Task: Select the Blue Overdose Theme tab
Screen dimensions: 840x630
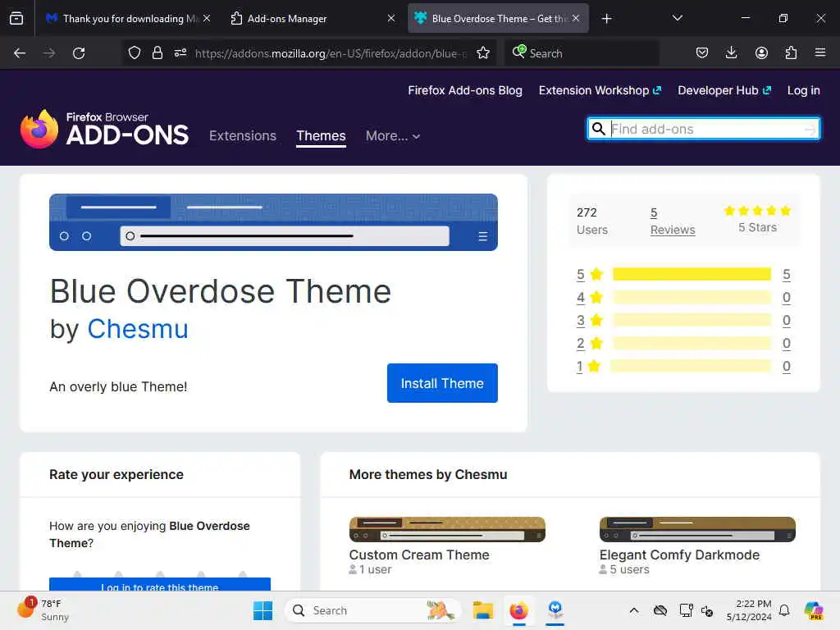Action: [498, 18]
